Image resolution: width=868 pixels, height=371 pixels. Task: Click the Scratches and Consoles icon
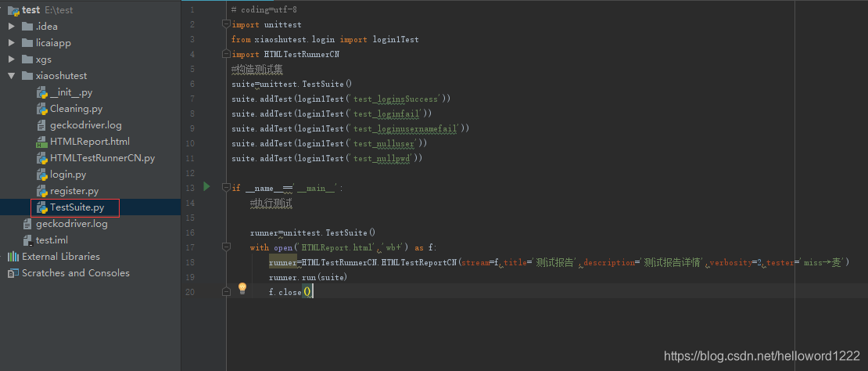(13, 273)
